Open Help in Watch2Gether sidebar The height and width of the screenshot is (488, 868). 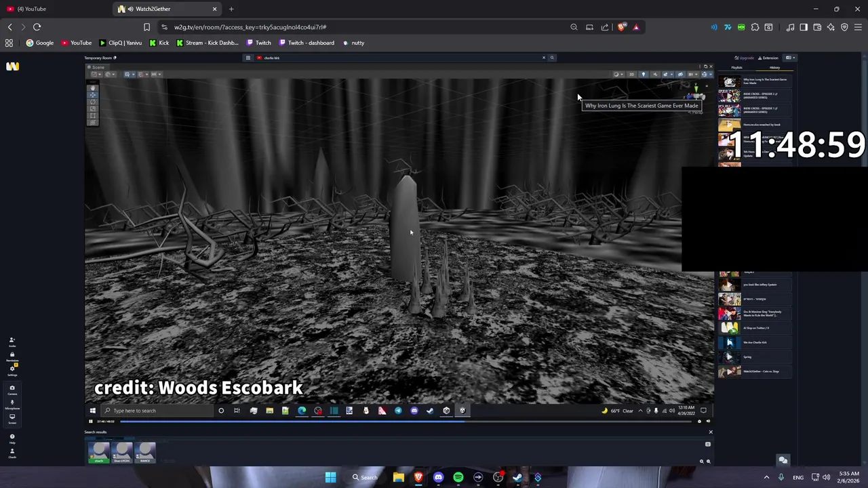(x=12, y=439)
